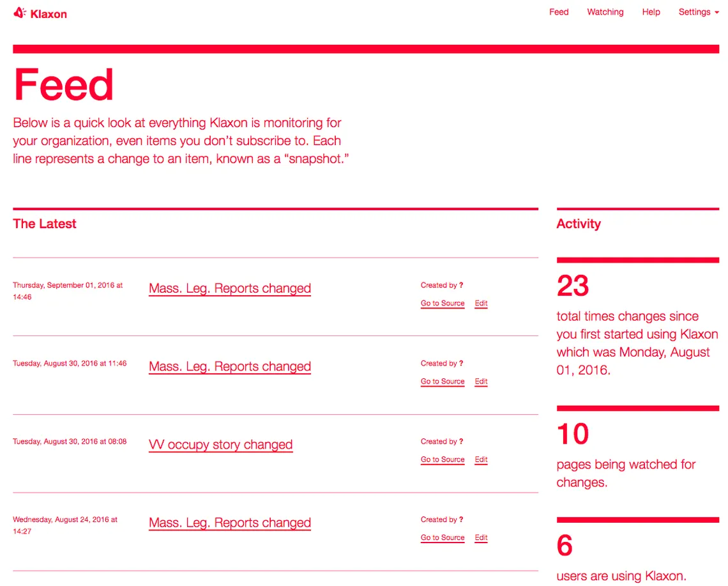The image size is (728, 586).
Task: Click the date 'Thursday, September 01, 2016 at 14:46'
Action: coord(68,291)
